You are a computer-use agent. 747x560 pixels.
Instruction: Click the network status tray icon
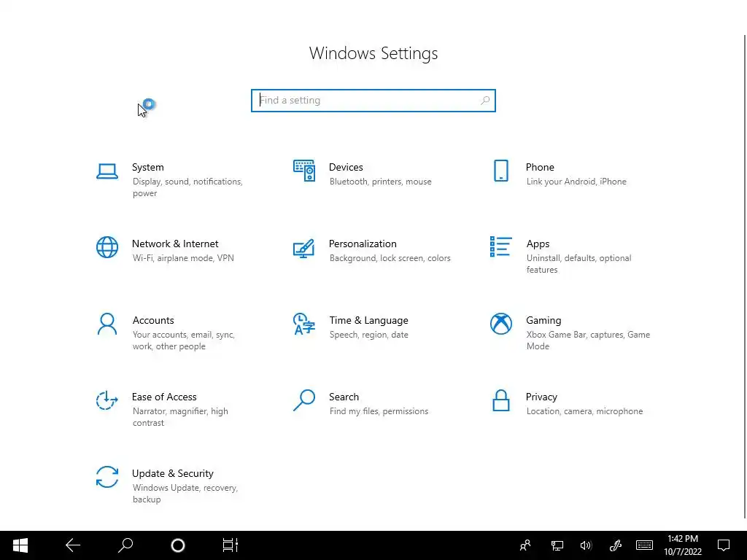click(x=557, y=545)
